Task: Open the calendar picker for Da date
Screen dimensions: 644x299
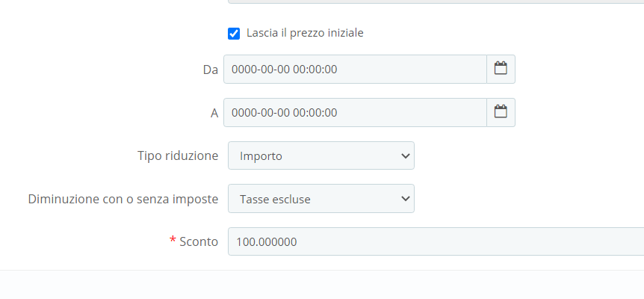Action: 501,69
